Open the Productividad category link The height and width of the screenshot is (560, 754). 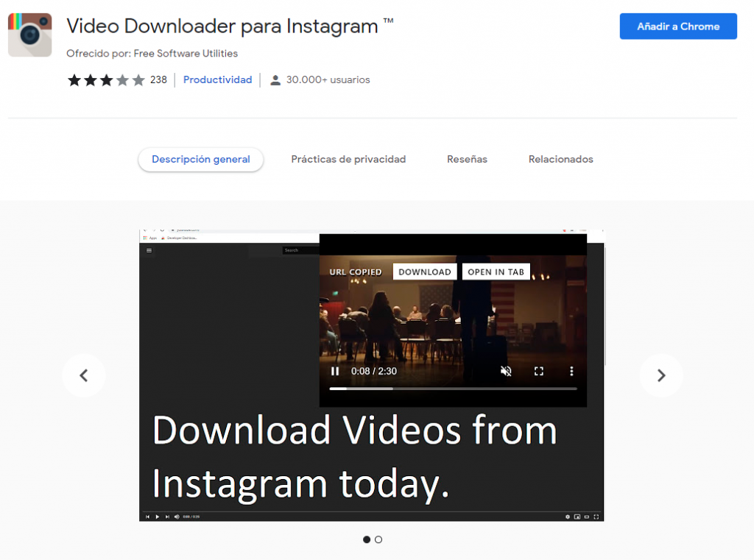[217, 79]
